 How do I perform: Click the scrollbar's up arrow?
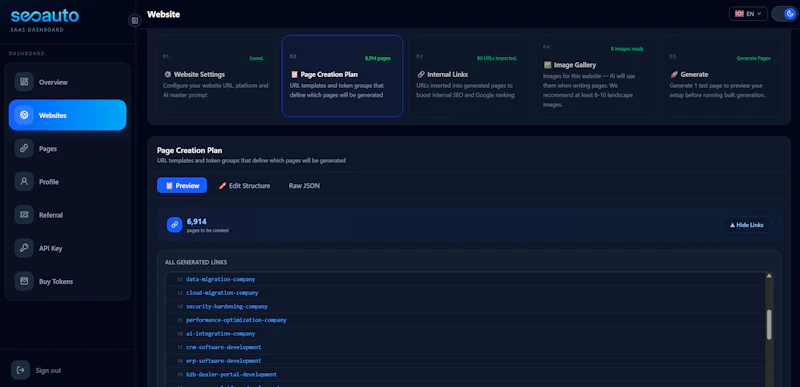[x=769, y=276]
